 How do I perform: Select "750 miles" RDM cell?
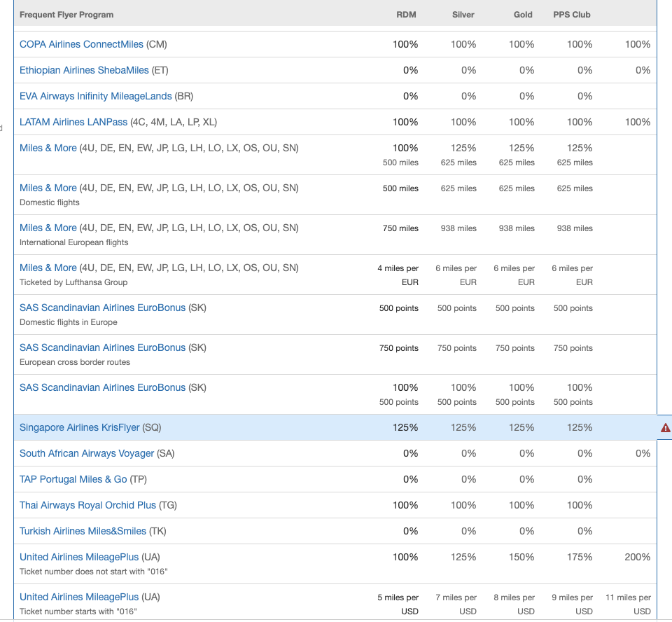[x=400, y=228]
